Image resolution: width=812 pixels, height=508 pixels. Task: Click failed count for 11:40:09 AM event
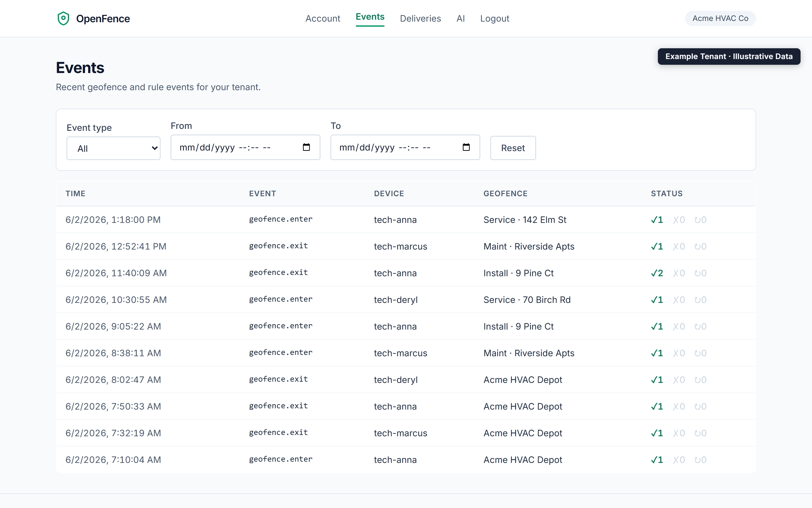[679, 273]
